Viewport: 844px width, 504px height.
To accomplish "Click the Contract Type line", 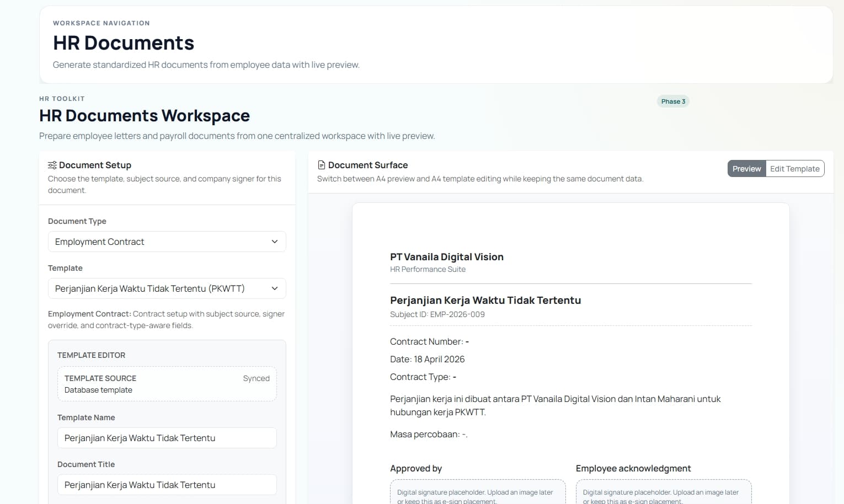I will [423, 377].
